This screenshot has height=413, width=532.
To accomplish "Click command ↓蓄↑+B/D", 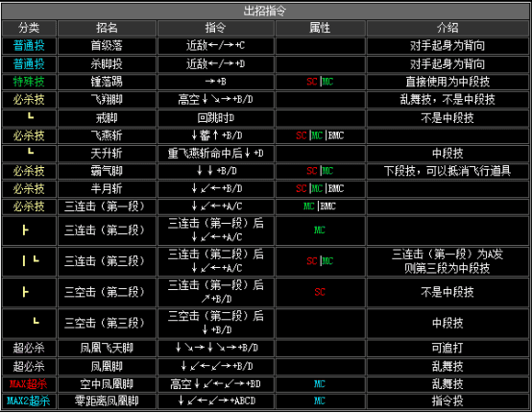I will tap(216, 135).
